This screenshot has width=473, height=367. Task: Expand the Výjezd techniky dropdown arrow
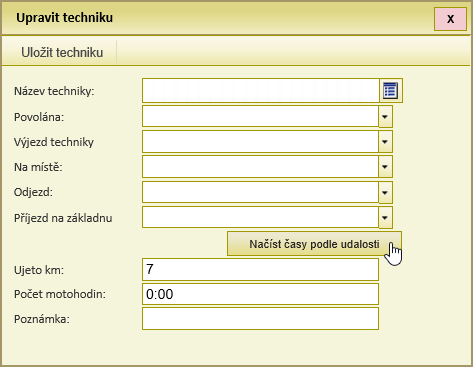tap(385, 142)
